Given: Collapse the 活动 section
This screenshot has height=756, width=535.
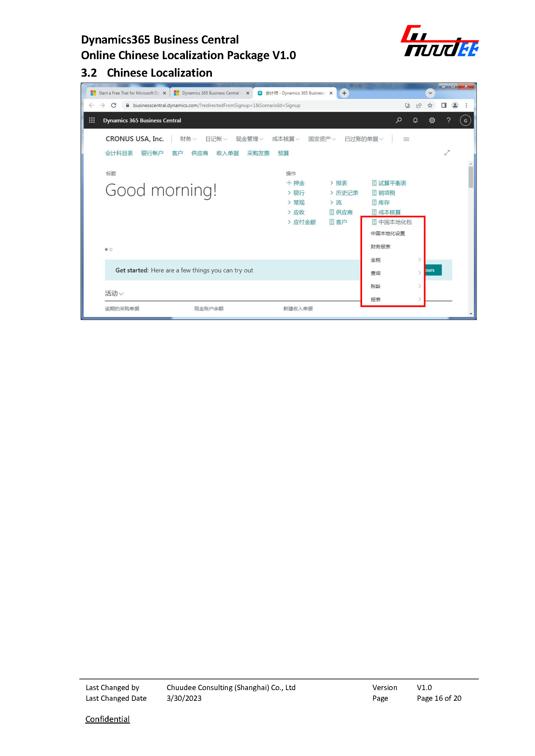Looking at the screenshot, I should pyautogui.click(x=114, y=293).
